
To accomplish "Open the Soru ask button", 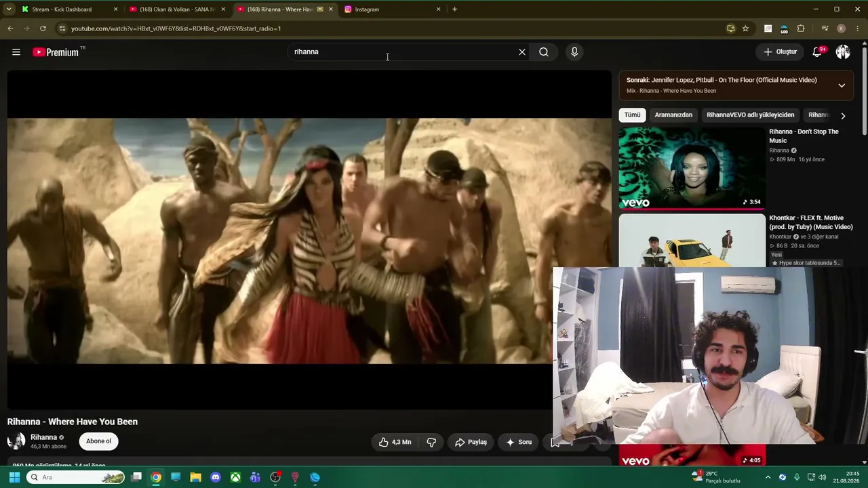I will click(x=519, y=442).
